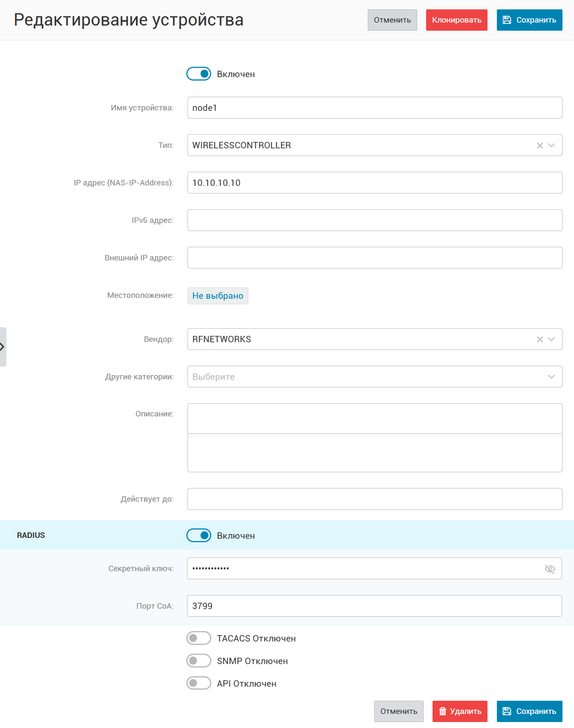Reveal the secret key with the eye icon

(x=550, y=569)
